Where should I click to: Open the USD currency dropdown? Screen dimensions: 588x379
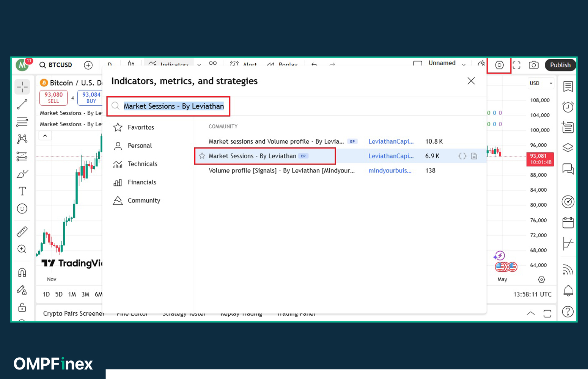[x=541, y=83]
